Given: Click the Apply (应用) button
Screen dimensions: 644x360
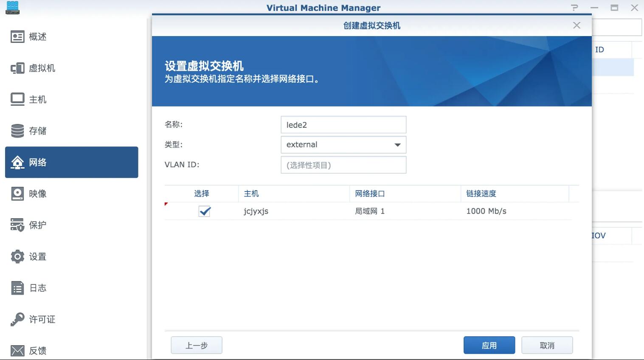Looking at the screenshot, I should click(489, 345).
